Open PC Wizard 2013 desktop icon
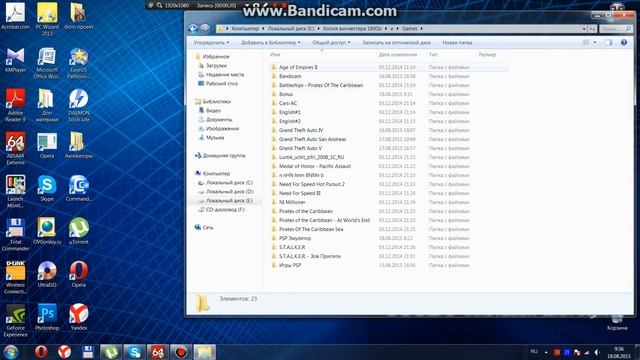640x360 pixels. click(47, 18)
